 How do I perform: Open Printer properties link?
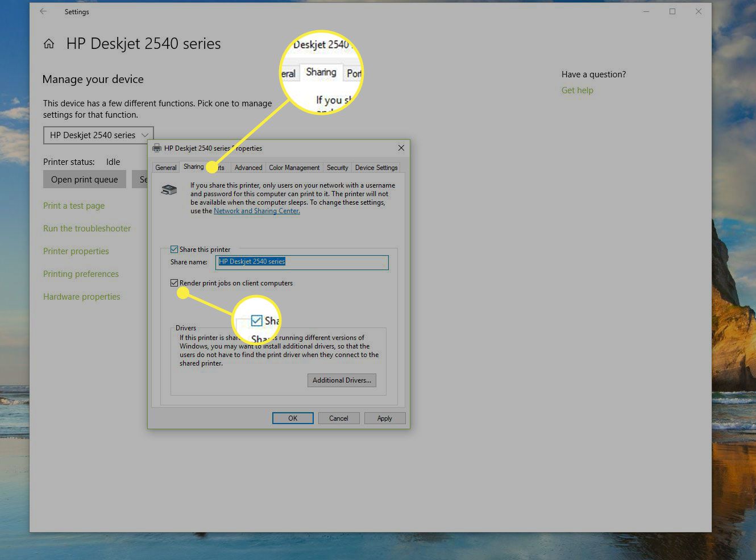[x=76, y=251]
